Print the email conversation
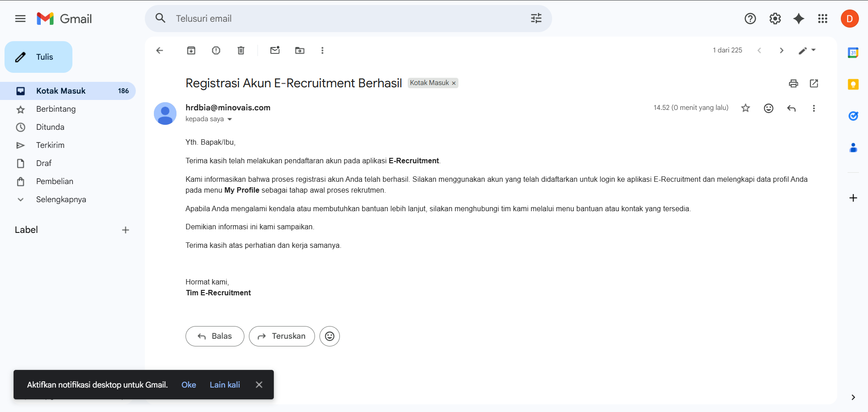The image size is (868, 412). click(x=793, y=83)
